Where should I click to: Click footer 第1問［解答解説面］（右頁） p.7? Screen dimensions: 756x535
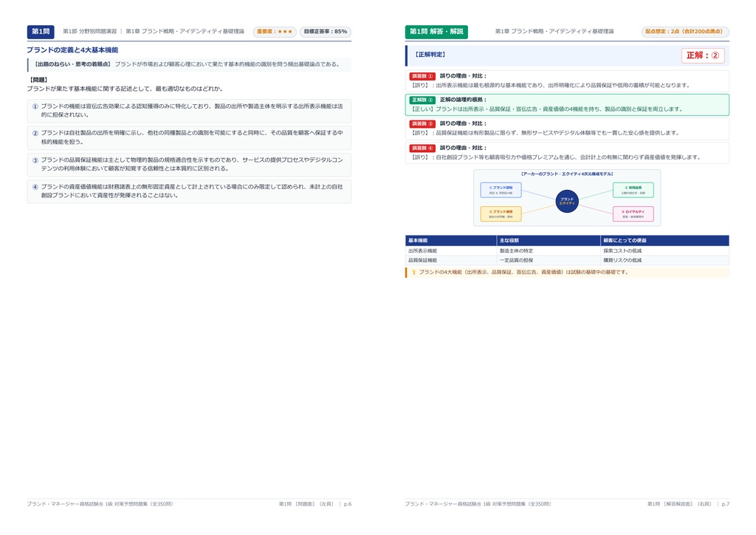tap(688, 504)
